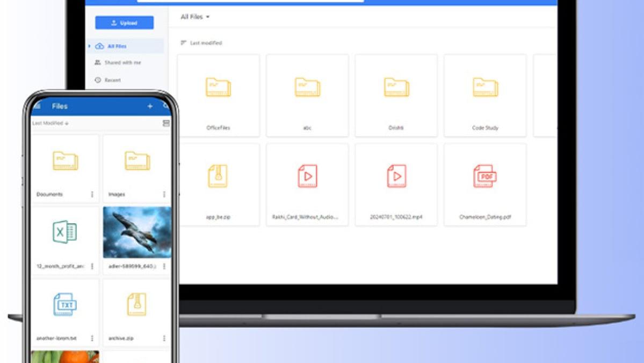Sort by Last modified on laptop
Image resolution: width=644 pixels, height=363 pixels.
pos(201,43)
